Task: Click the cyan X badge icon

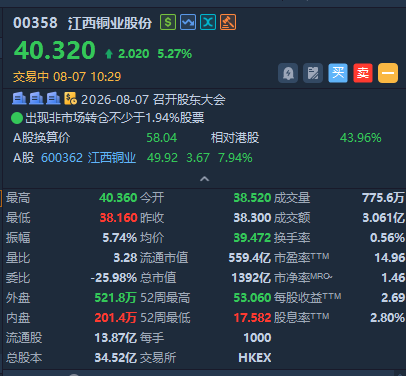Action: [208, 22]
